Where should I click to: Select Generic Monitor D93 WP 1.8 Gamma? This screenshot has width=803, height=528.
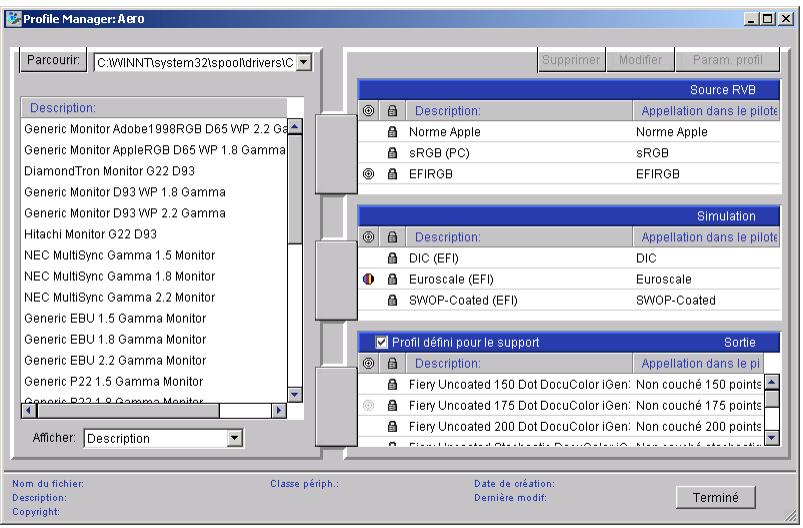click(154, 192)
